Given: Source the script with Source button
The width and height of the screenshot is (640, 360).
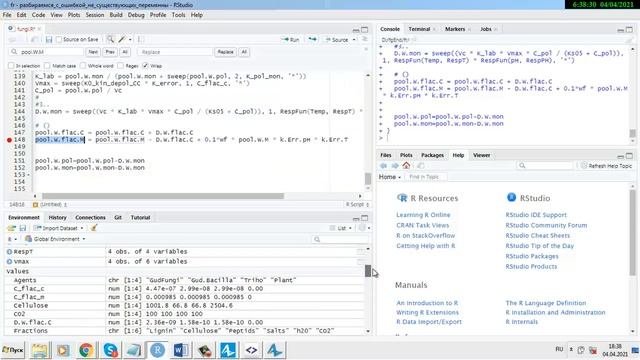Looking at the screenshot, I should click(x=337, y=40).
